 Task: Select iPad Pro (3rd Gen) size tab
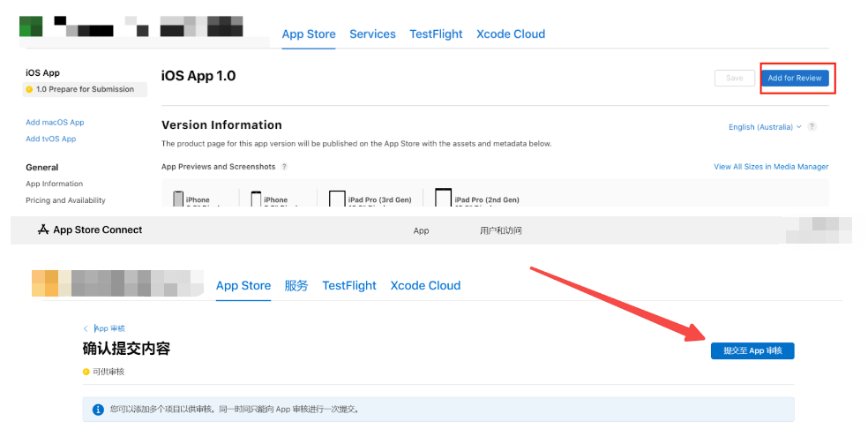(370, 199)
